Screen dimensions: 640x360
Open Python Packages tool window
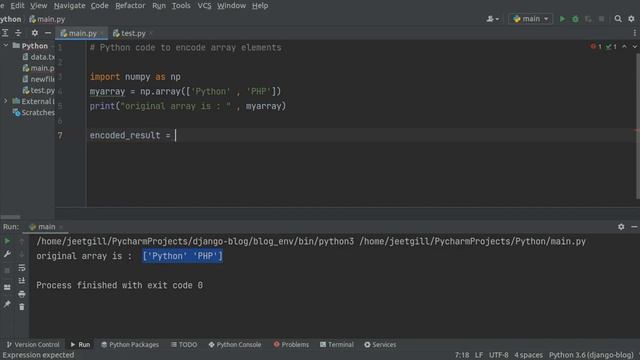130,345
